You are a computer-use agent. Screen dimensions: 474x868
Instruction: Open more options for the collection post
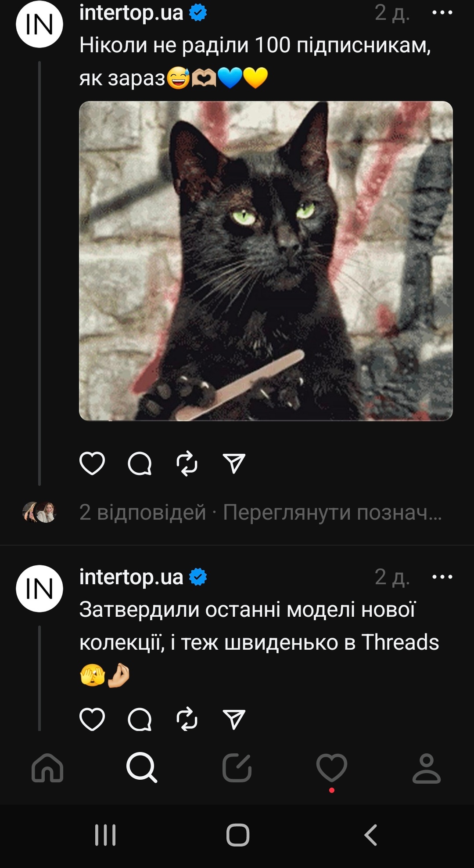442,577
